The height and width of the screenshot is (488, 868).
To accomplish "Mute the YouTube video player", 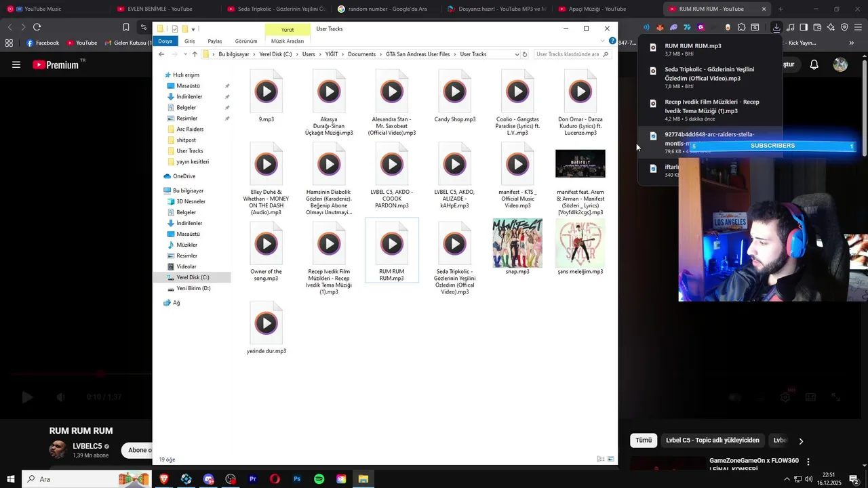I will click(60, 398).
